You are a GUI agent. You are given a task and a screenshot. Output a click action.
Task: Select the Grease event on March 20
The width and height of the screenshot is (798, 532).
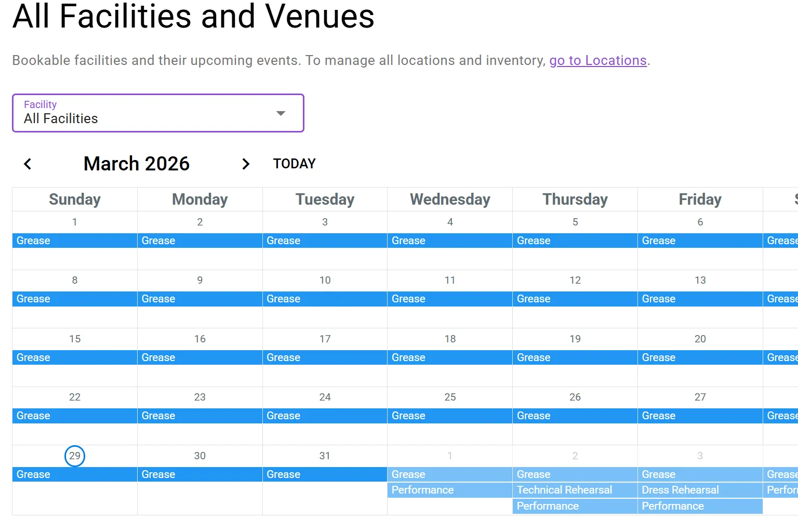(700, 357)
